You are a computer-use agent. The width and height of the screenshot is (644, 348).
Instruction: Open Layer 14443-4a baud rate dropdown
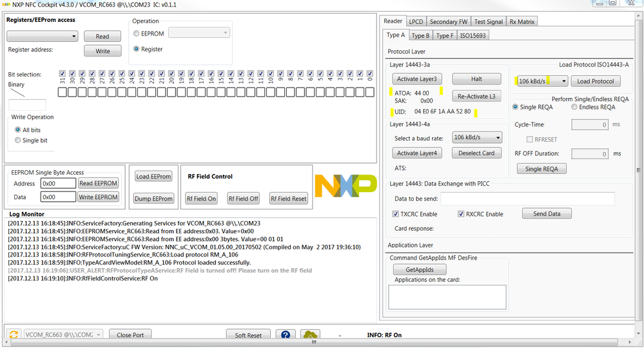tap(477, 137)
